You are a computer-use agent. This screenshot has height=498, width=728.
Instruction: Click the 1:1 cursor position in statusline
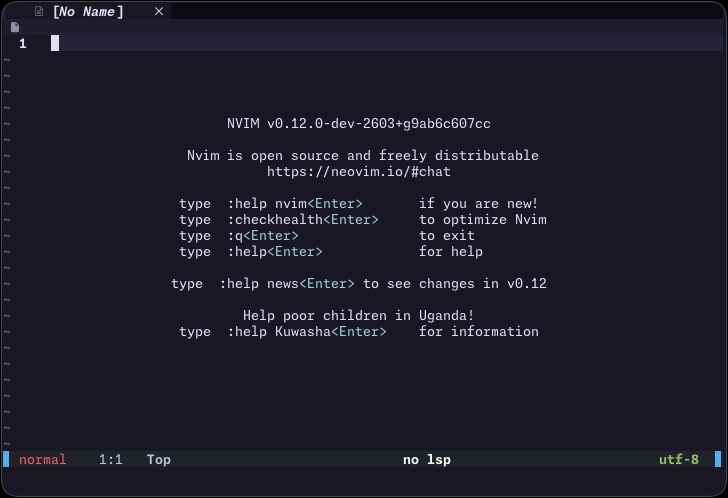(110, 459)
